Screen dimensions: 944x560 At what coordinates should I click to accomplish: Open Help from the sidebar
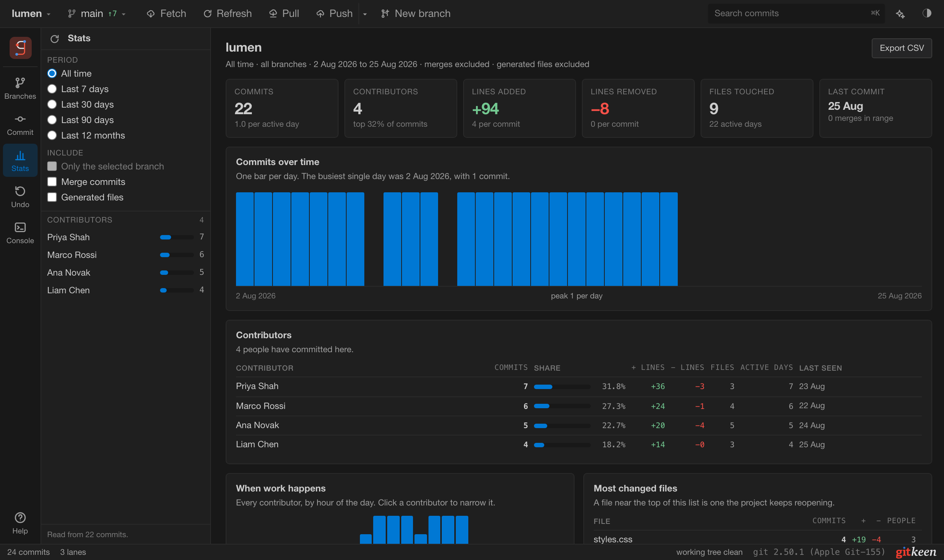(x=20, y=524)
